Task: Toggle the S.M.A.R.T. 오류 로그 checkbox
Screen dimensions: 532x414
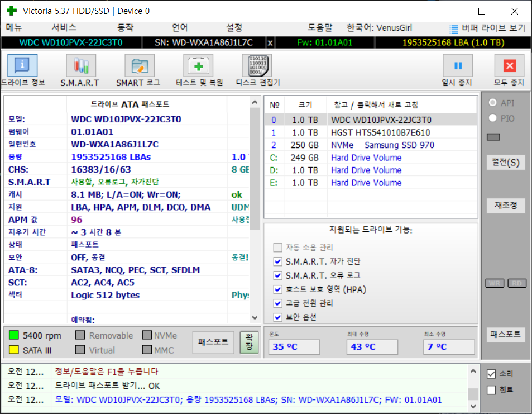Action: [277, 275]
